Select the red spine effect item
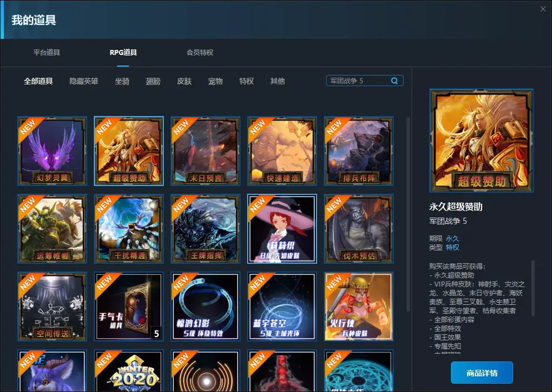 point(282,371)
